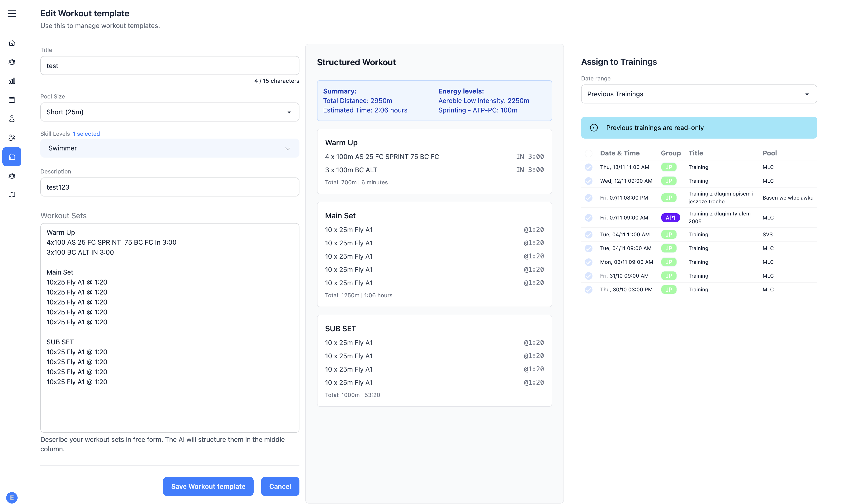The width and height of the screenshot is (843, 504).
Task: Open the Home icon in the sidebar
Action: [12, 42]
